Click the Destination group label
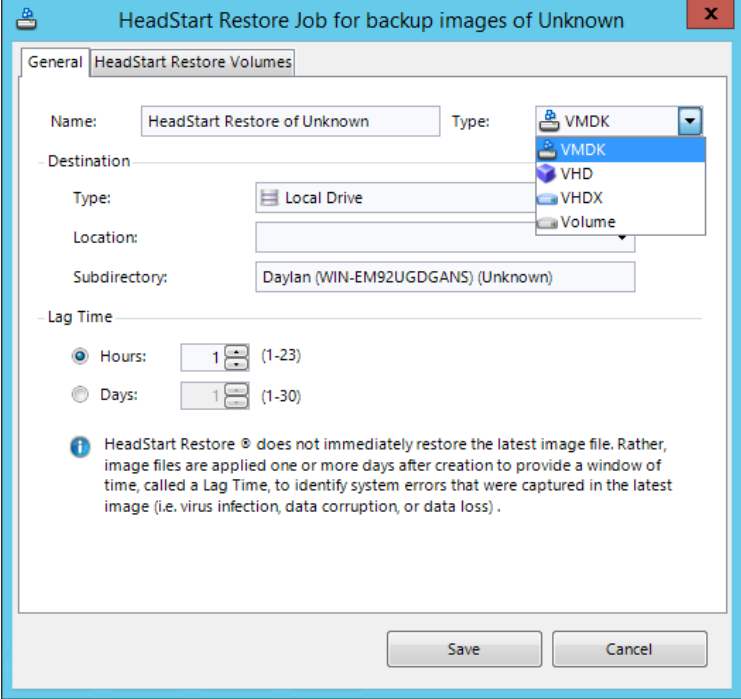This screenshot has width=741, height=699. [89, 161]
